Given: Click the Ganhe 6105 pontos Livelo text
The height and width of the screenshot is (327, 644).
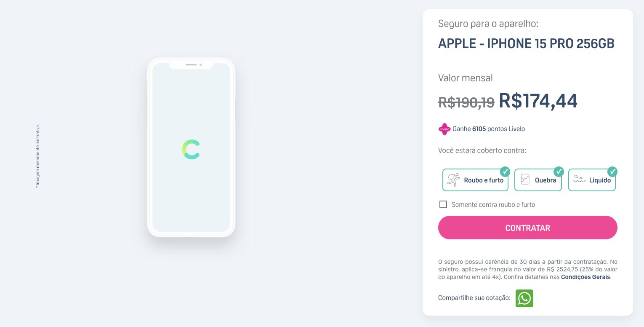Looking at the screenshot, I should click(489, 129).
